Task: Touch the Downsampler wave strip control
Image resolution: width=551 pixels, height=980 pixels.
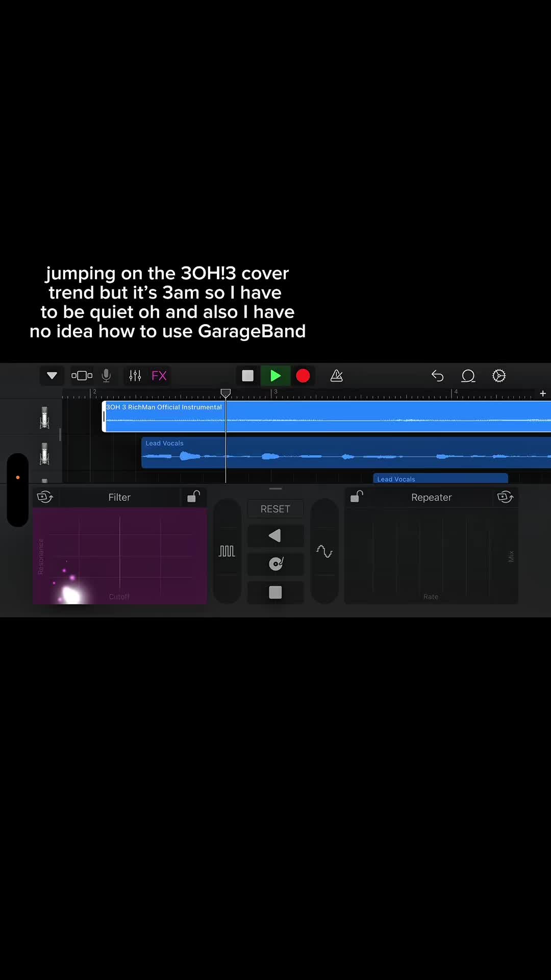Action: pos(324,551)
